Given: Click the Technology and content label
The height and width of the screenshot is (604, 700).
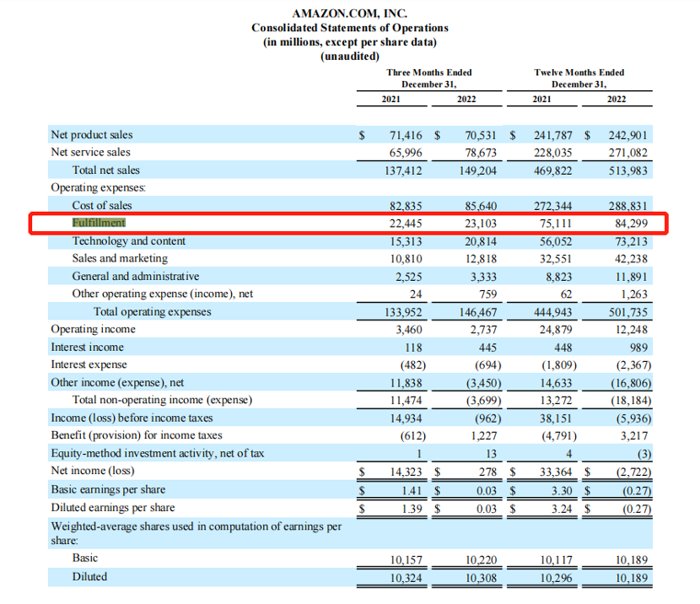Looking at the screenshot, I should (x=129, y=241).
